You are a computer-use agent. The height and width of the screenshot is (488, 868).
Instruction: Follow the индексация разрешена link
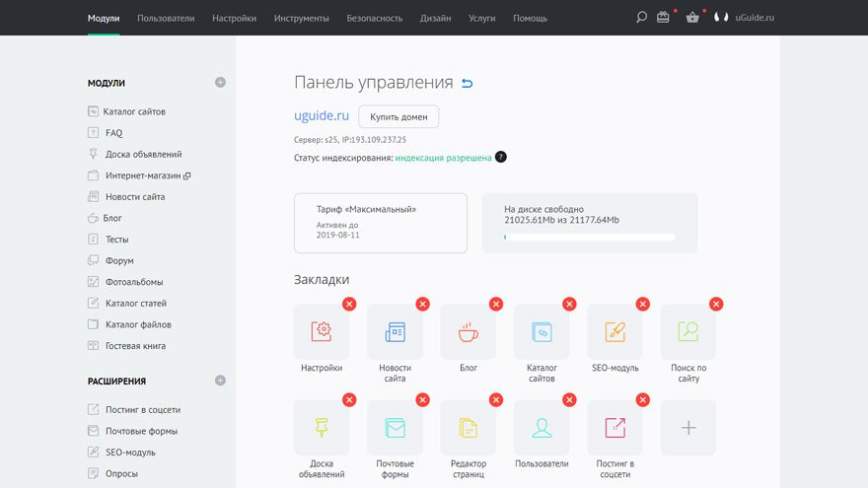[x=443, y=158]
